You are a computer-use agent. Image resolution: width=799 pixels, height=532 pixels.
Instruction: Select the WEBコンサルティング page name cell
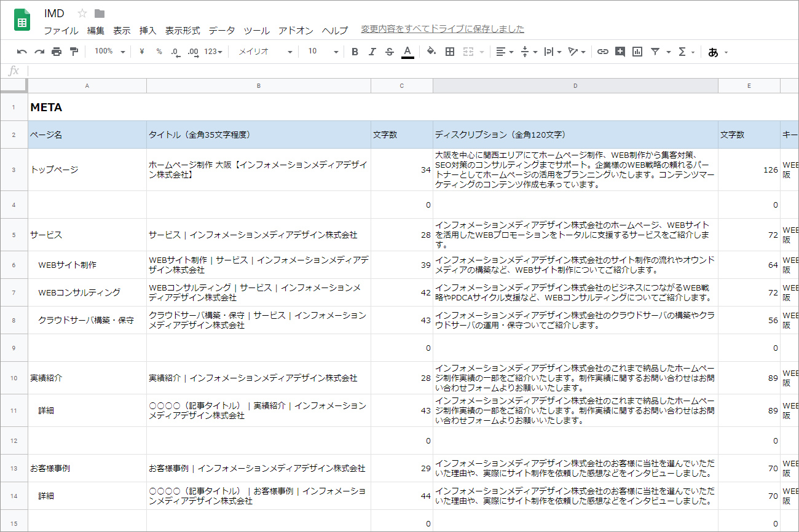pos(87,292)
